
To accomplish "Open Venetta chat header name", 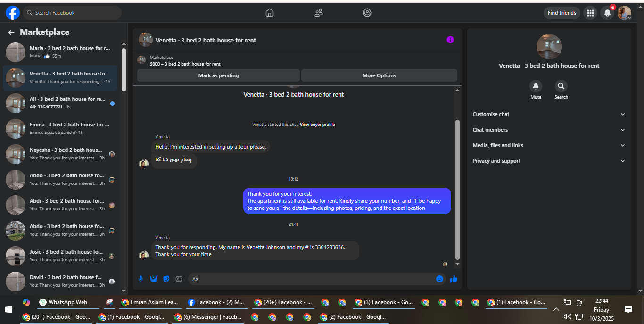I will click(206, 40).
